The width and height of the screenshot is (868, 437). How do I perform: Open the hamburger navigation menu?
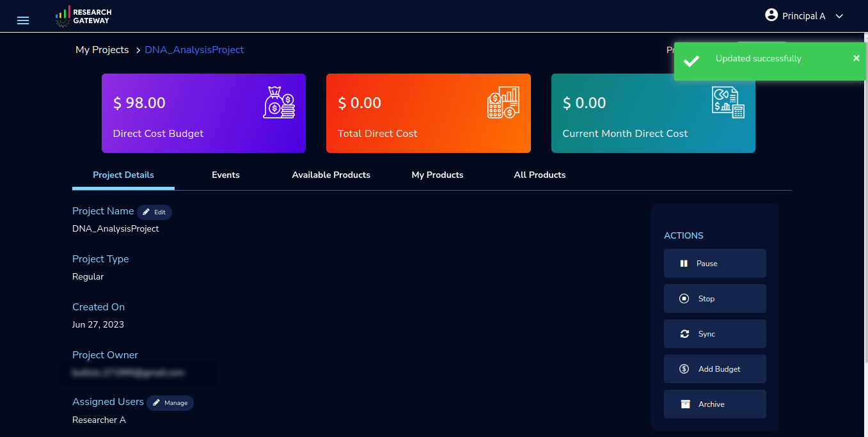(x=23, y=20)
